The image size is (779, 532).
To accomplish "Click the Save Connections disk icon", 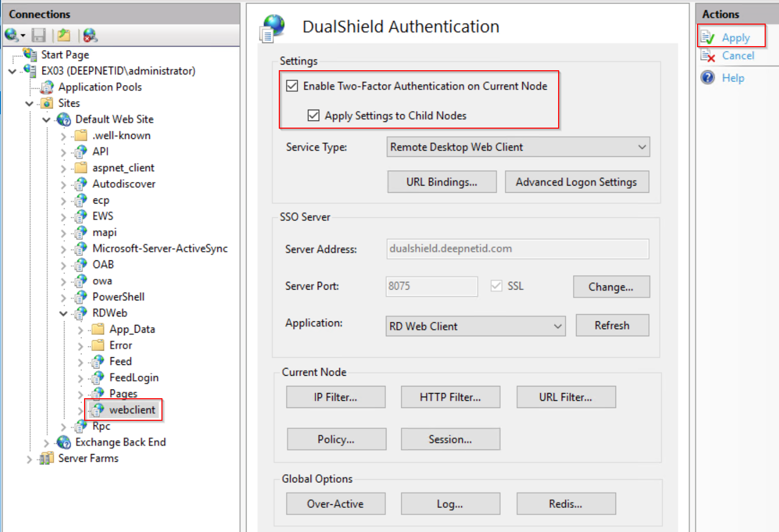I will click(x=38, y=35).
